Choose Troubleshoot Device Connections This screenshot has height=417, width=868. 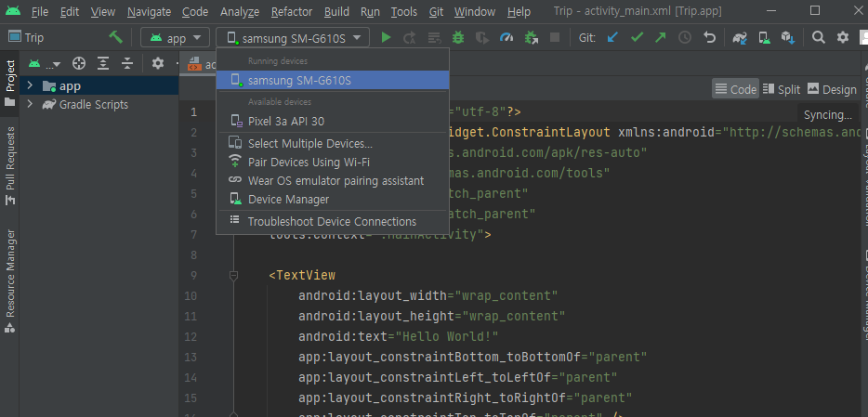tap(333, 221)
